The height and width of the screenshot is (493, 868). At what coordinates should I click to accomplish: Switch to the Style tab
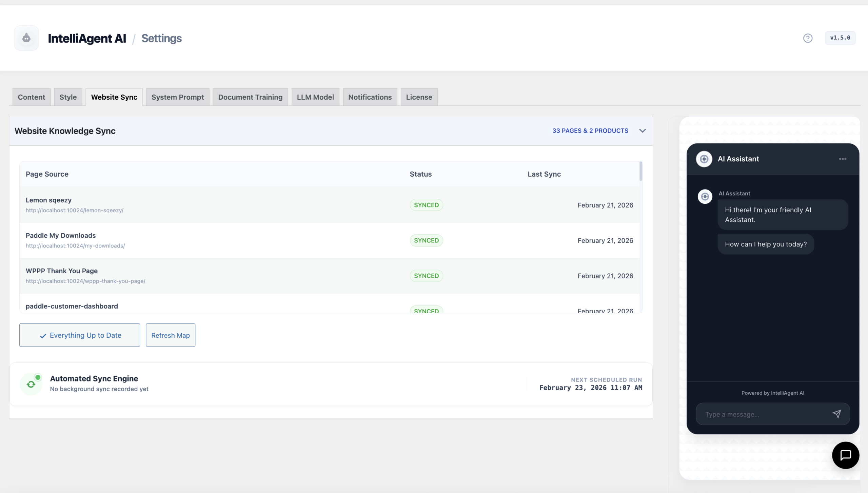tap(68, 97)
